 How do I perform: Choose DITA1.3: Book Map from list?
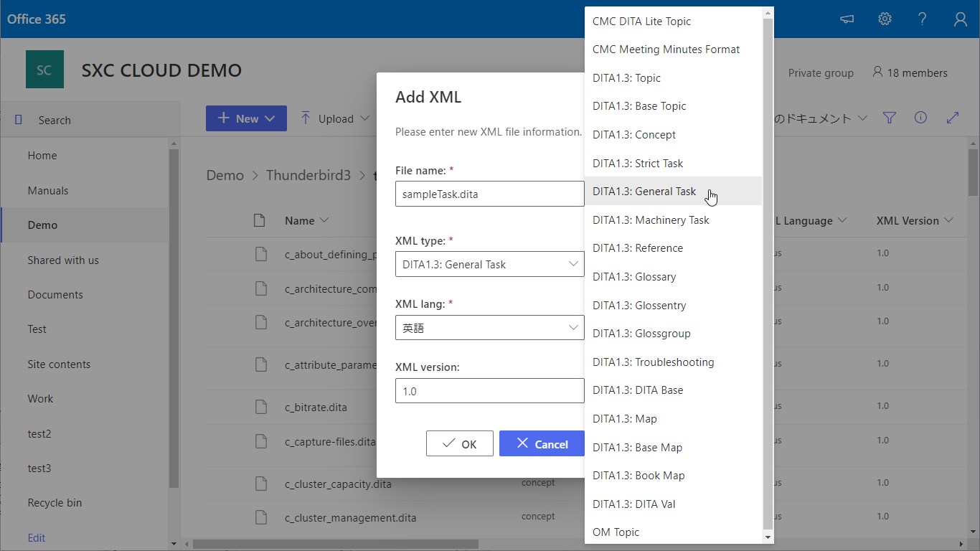click(x=639, y=476)
